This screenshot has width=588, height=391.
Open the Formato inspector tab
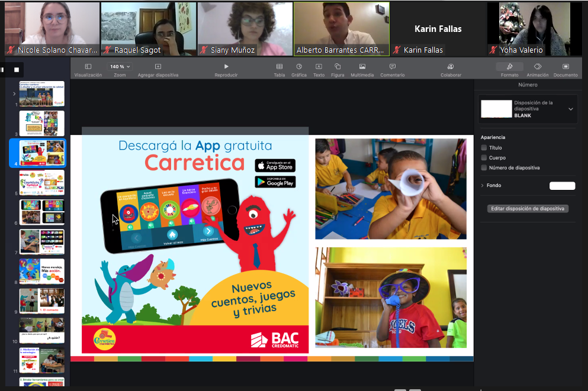(x=510, y=70)
